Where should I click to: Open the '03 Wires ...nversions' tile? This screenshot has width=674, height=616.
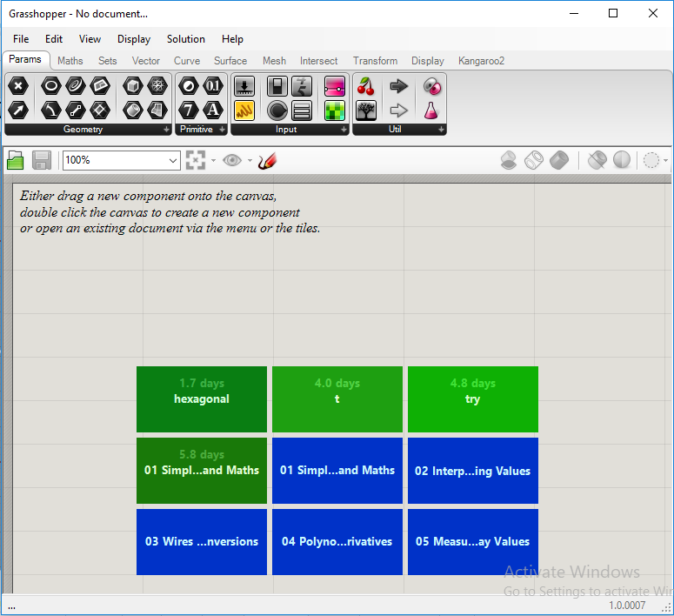(202, 542)
